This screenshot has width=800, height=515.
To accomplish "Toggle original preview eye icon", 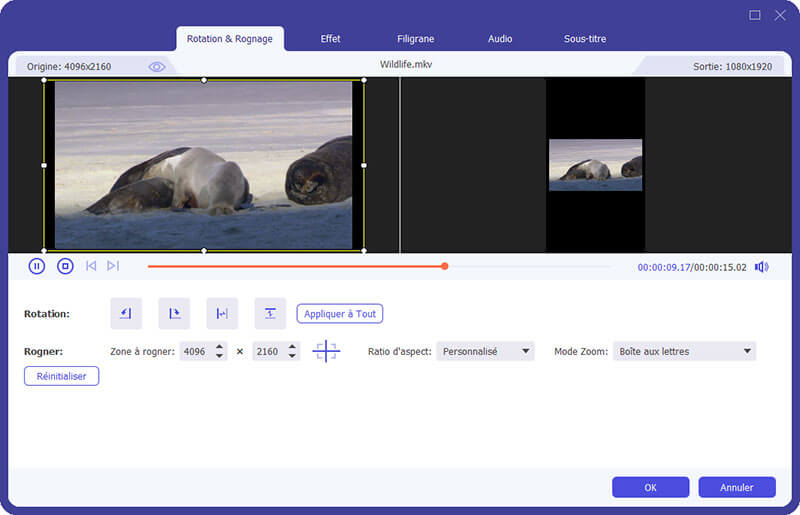I will [157, 67].
